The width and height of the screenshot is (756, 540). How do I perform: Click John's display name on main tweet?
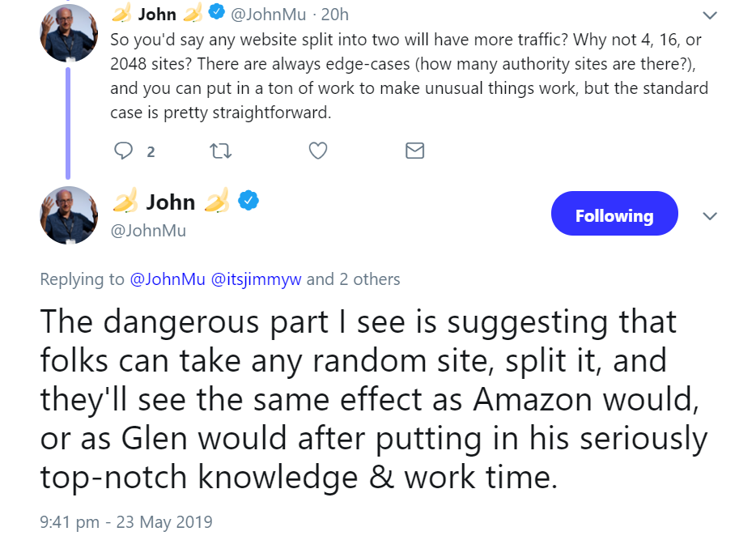pyautogui.click(x=171, y=202)
